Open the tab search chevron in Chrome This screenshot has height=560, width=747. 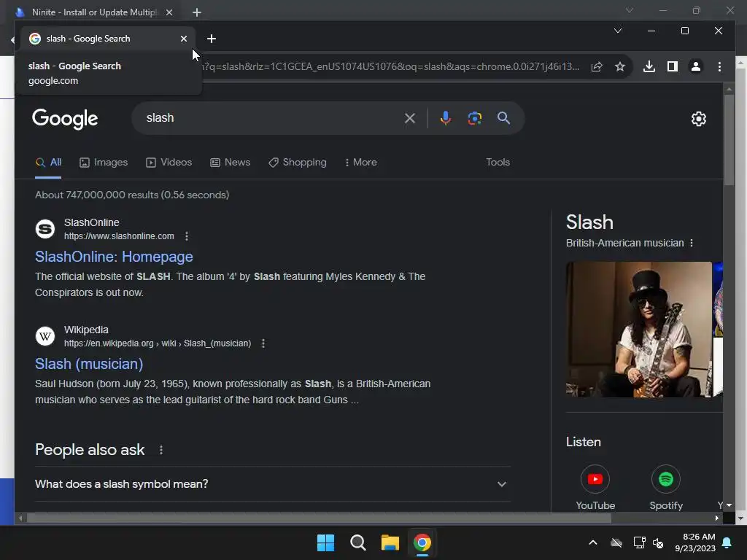click(618, 31)
